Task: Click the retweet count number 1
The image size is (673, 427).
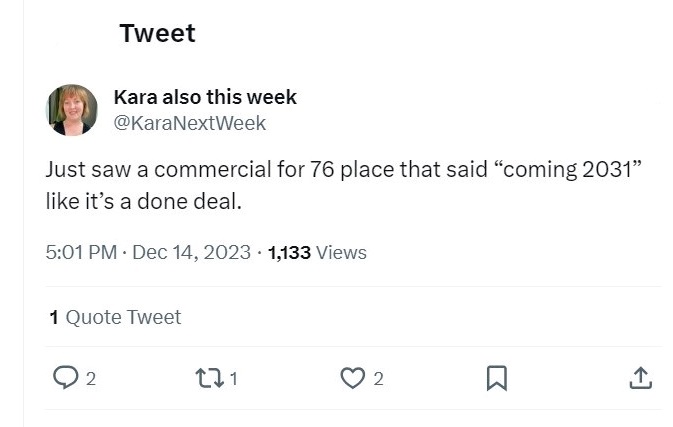Action: (x=234, y=379)
